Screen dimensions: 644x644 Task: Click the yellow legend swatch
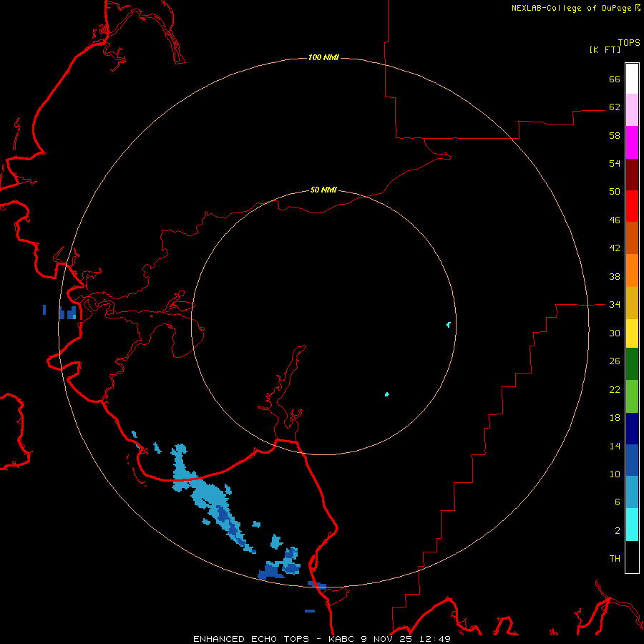pyautogui.click(x=632, y=333)
